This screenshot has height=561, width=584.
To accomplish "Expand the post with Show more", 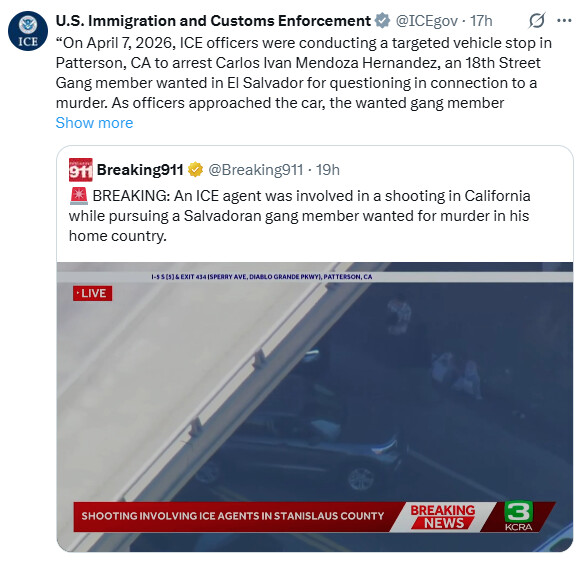I will coord(94,123).
